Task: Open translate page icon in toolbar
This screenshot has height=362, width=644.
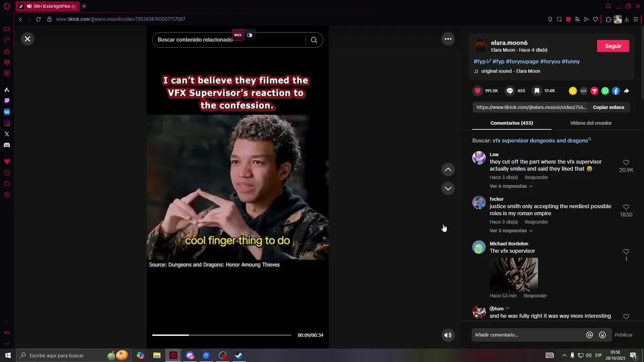Action: 577,19
